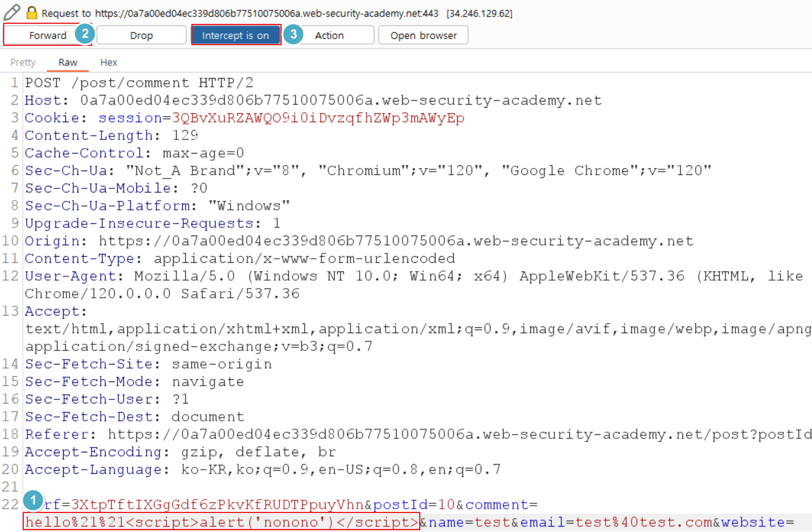Click the Sec-Ch-Ua header line
Image resolution: width=812 pixels, height=532 pixels.
coord(368,171)
